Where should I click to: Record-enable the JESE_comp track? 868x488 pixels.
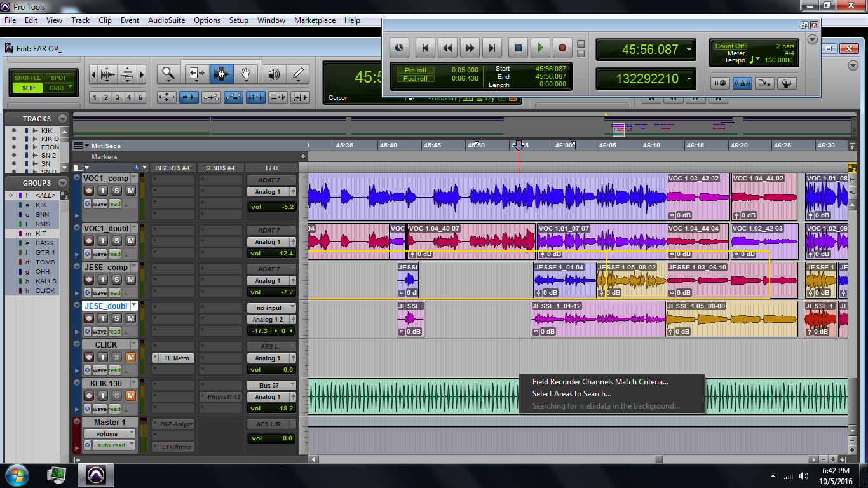point(89,280)
